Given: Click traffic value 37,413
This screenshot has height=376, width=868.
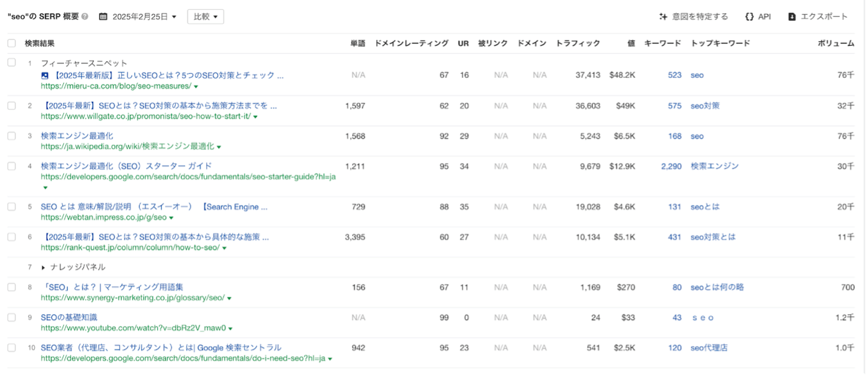Looking at the screenshot, I should pyautogui.click(x=588, y=75).
